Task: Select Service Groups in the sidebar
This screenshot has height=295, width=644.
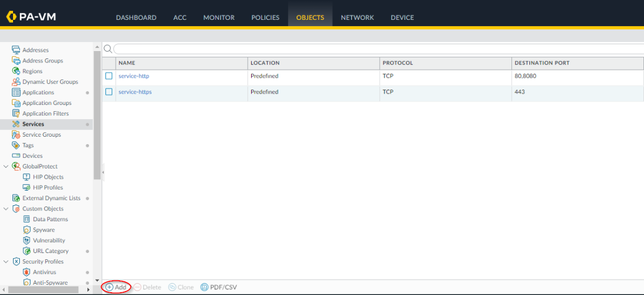Action: click(x=41, y=135)
